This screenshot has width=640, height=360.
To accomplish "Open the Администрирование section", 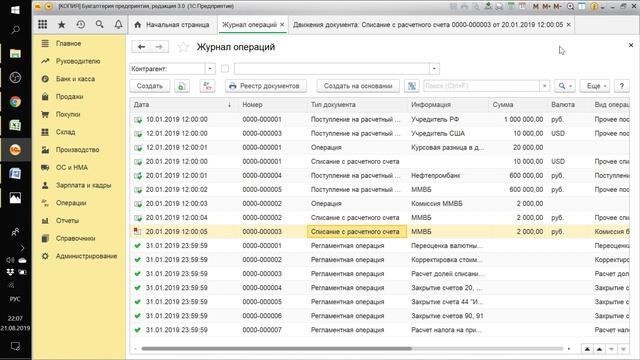I will 79,256.
